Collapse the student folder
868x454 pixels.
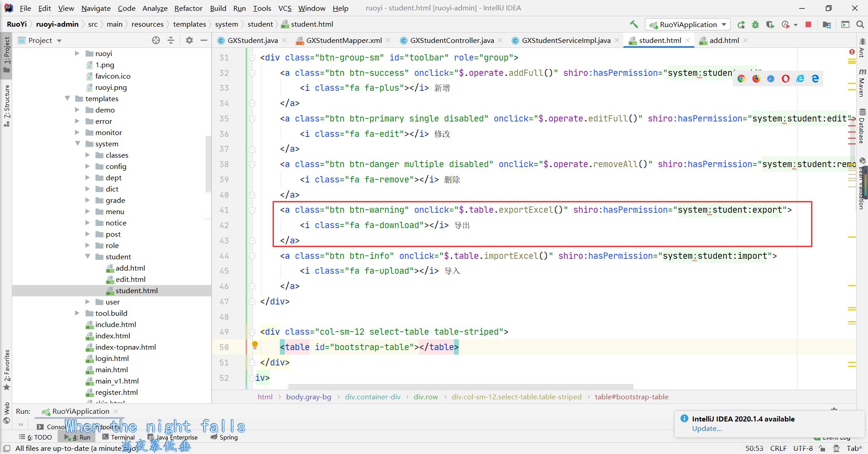click(88, 257)
